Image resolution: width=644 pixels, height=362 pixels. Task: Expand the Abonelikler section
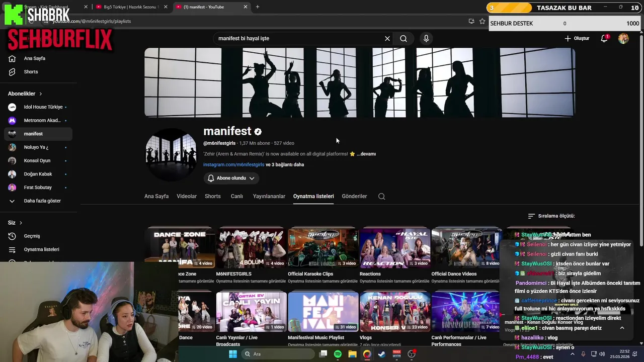click(25, 94)
